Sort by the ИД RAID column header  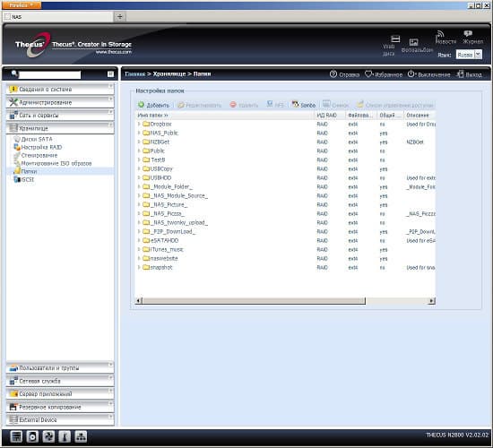coord(330,116)
